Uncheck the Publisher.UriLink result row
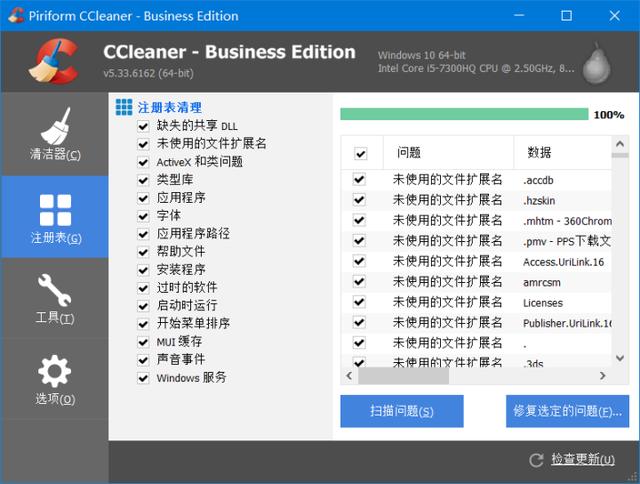This screenshot has height=484, width=640. (x=359, y=322)
